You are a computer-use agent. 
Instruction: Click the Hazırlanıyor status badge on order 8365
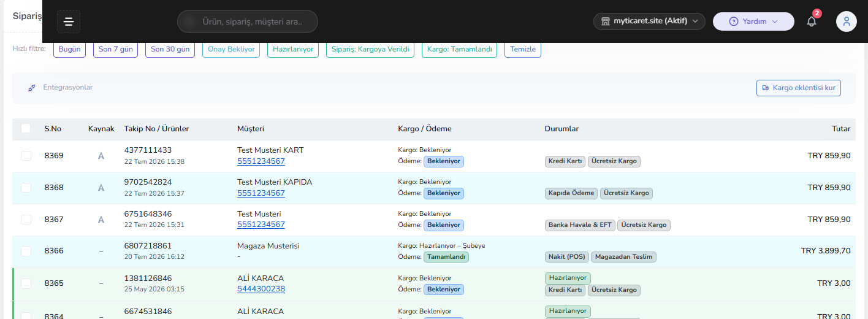568,278
